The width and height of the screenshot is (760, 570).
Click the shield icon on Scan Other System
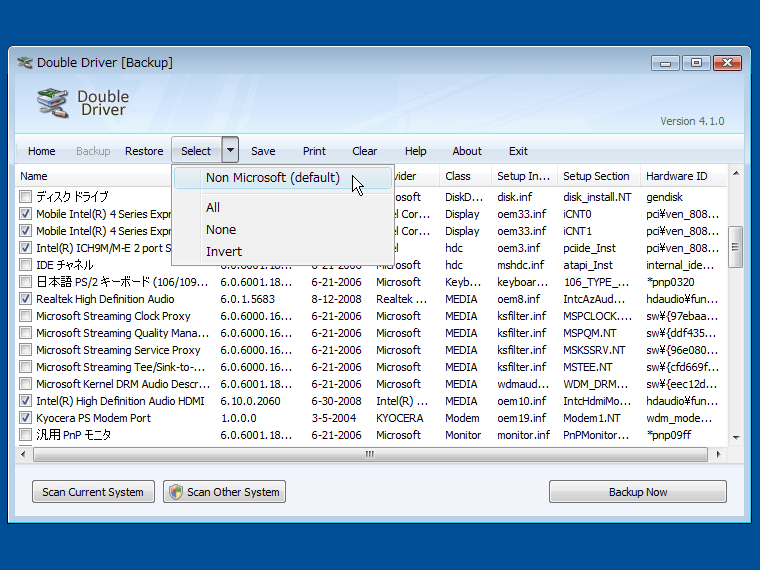(x=175, y=492)
